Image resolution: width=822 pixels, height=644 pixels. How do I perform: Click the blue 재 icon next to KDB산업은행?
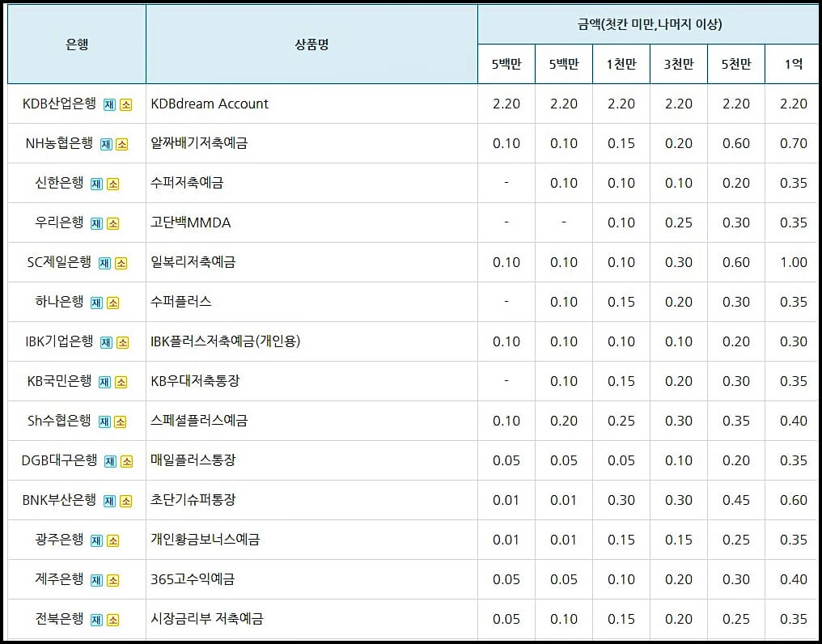click(109, 104)
